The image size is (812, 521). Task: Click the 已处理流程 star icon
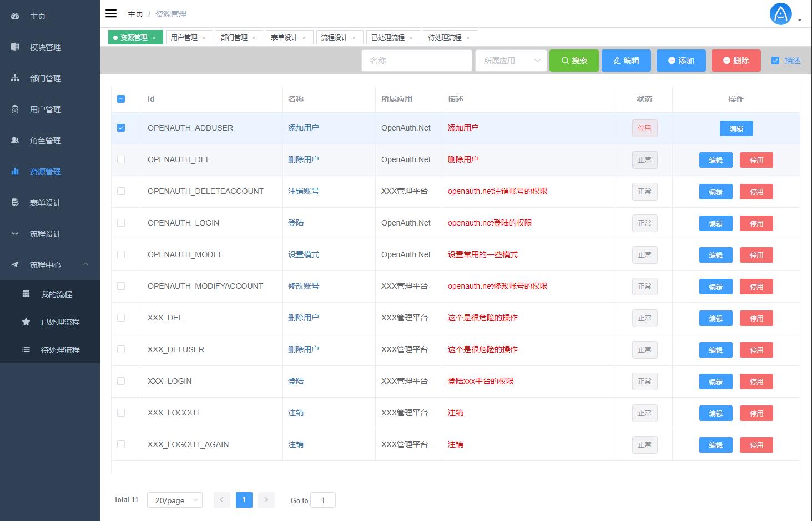click(26, 322)
